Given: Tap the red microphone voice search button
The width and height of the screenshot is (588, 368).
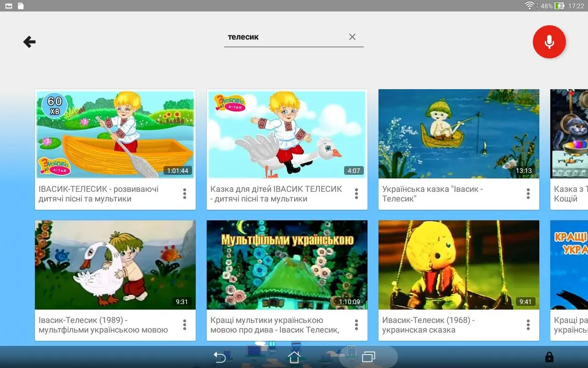Looking at the screenshot, I should click(549, 42).
